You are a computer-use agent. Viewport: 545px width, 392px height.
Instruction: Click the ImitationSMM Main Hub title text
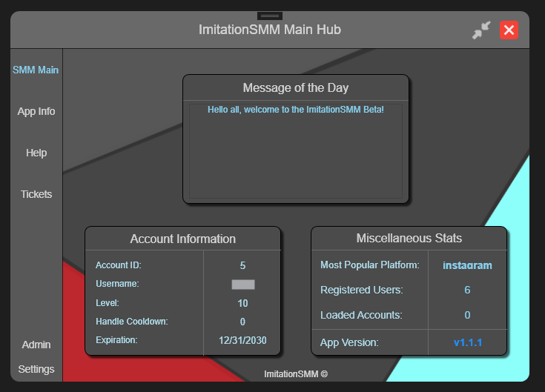click(270, 30)
